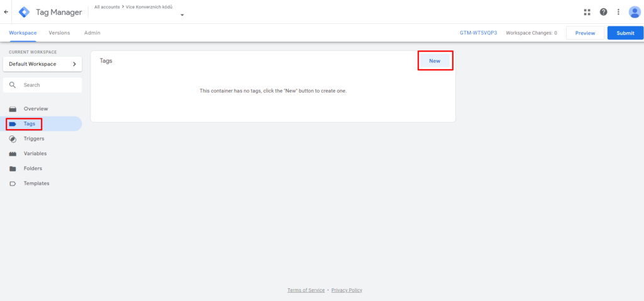Open the Terms of Service link
644x301 pixels.
306,290
